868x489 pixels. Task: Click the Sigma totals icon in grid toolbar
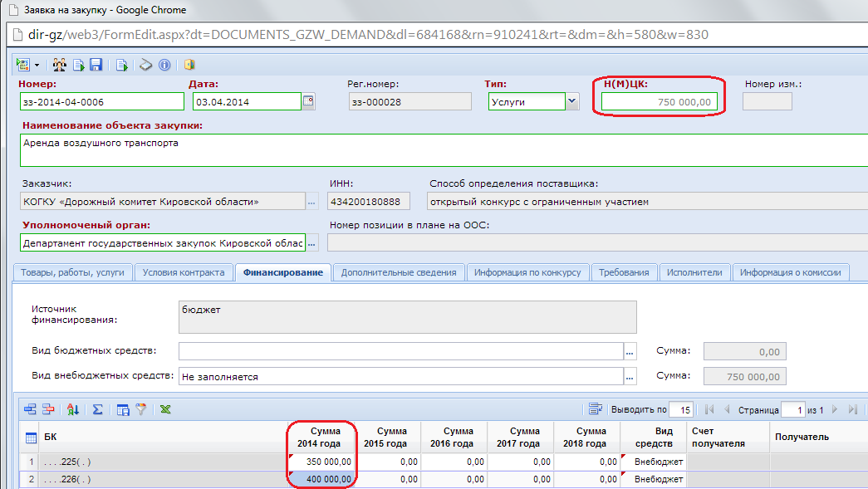point(97,409)
